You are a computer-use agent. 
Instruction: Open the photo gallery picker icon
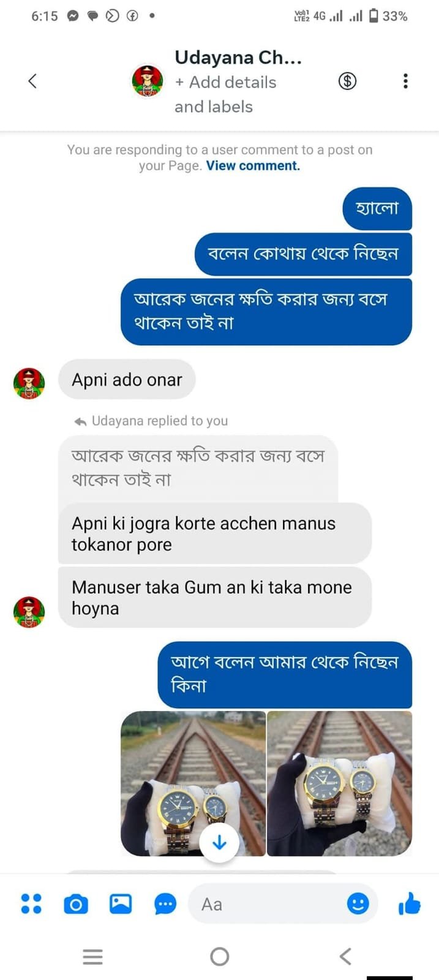pos(121,904)
